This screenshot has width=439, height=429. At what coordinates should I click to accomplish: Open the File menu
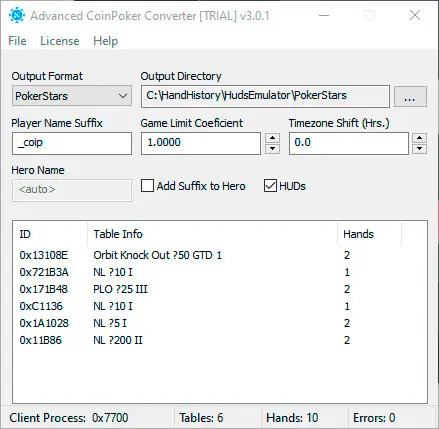click(x=17, y=41)
